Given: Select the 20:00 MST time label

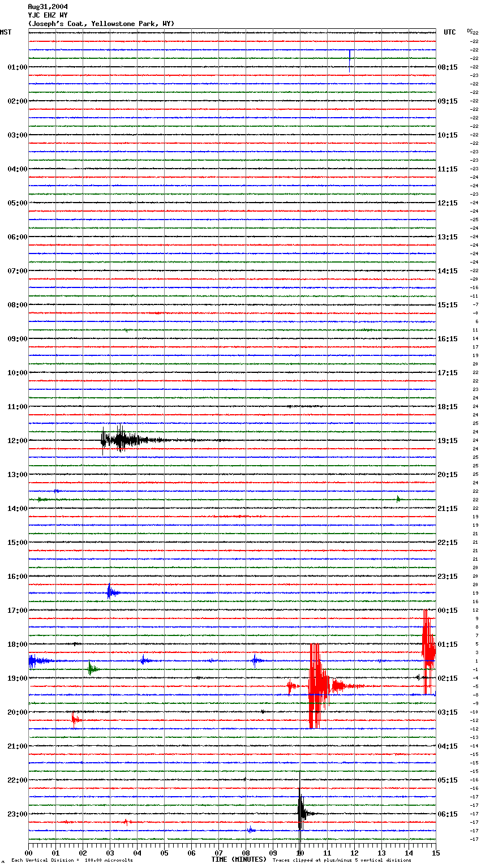Looking at the screenshot, I should [x=18, y=712].
